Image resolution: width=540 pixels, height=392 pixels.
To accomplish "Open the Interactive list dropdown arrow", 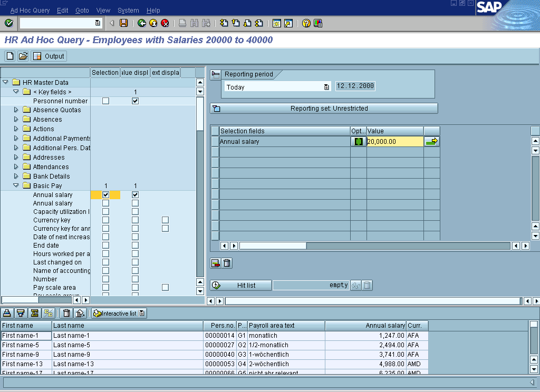I will click(142, 313).
